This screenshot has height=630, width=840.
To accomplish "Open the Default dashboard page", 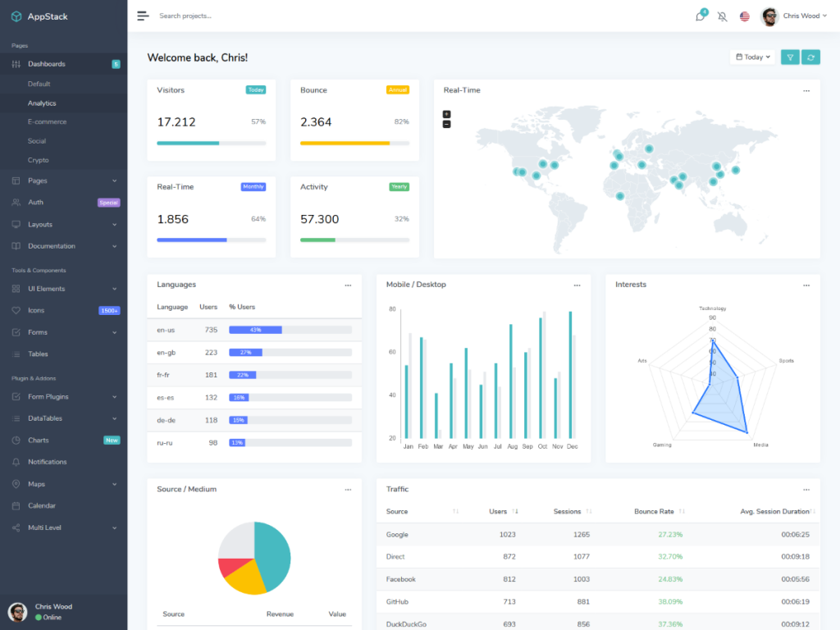I will (39, 84).
